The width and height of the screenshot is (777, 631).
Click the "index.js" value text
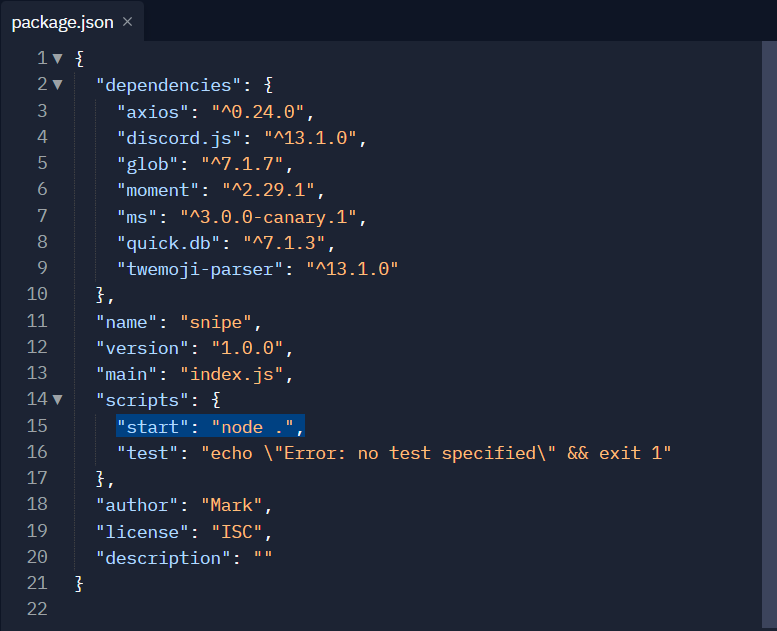tap(231, 375)
